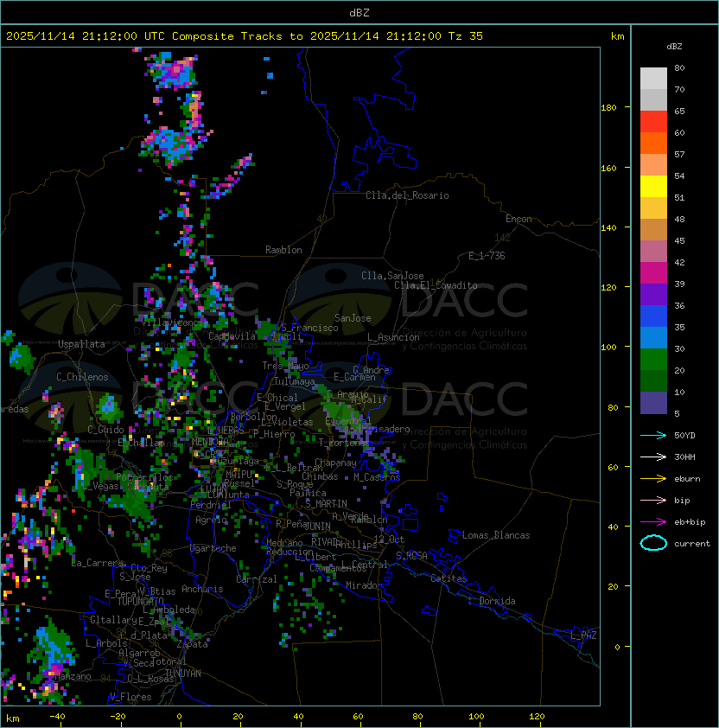Viewport: 719px width, 728px height.
Task: Click the '160' km tick on right axis
Action: pyautogui.click(x=608, y=168)
